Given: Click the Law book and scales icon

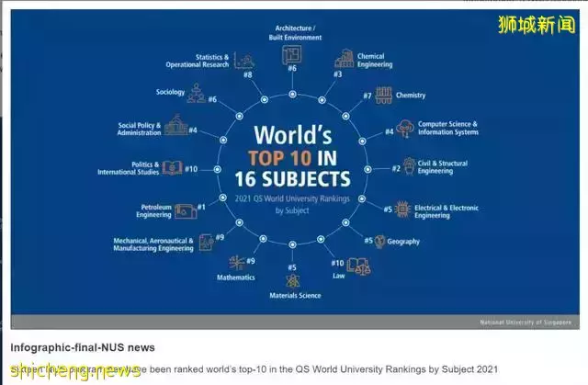Looking at the screenshot, I should [x=358, y=266].
